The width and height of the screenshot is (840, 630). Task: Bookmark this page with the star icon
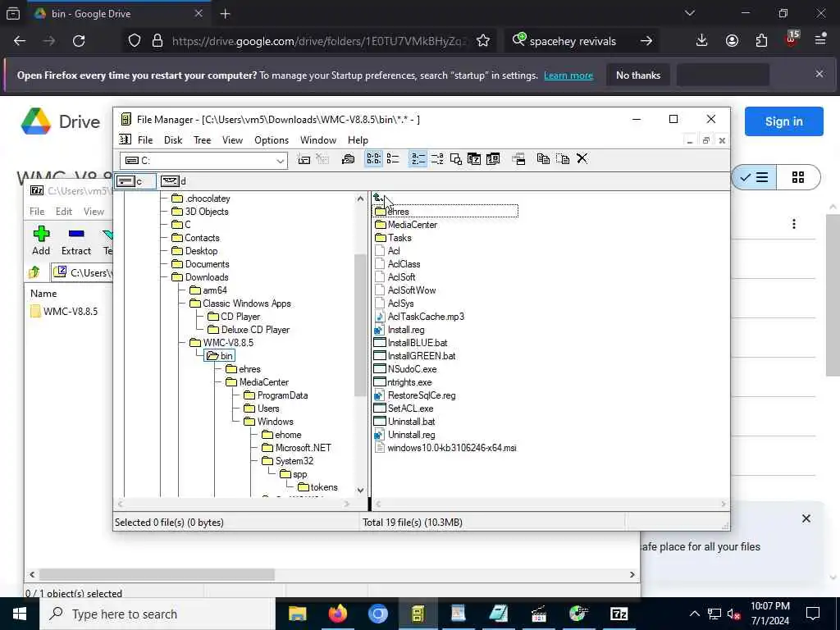pyautogui.click(x=483, y=41)
